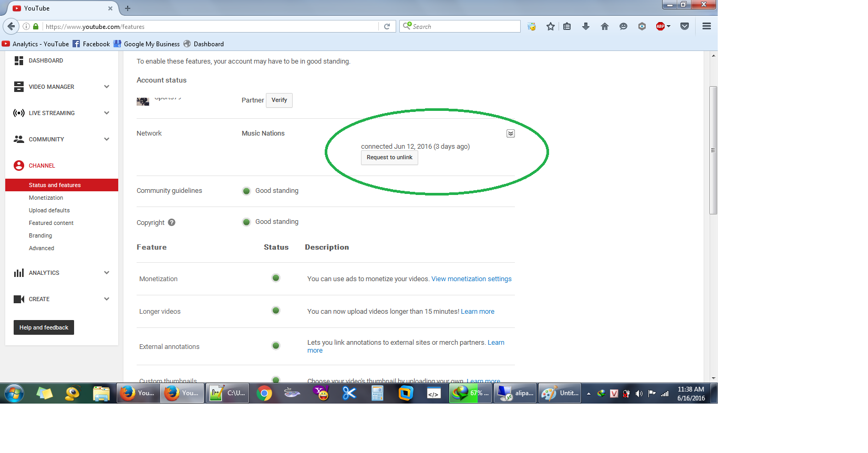Click the red Channel person icon
The width and height of the screenshot is (868, 453).
click(19, 166)
